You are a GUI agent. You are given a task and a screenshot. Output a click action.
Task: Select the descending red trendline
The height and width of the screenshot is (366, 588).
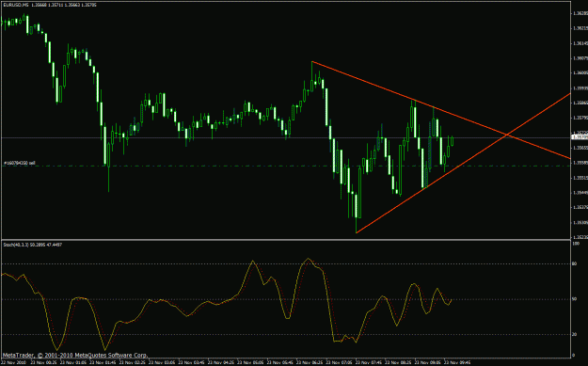tap(441, 110)
